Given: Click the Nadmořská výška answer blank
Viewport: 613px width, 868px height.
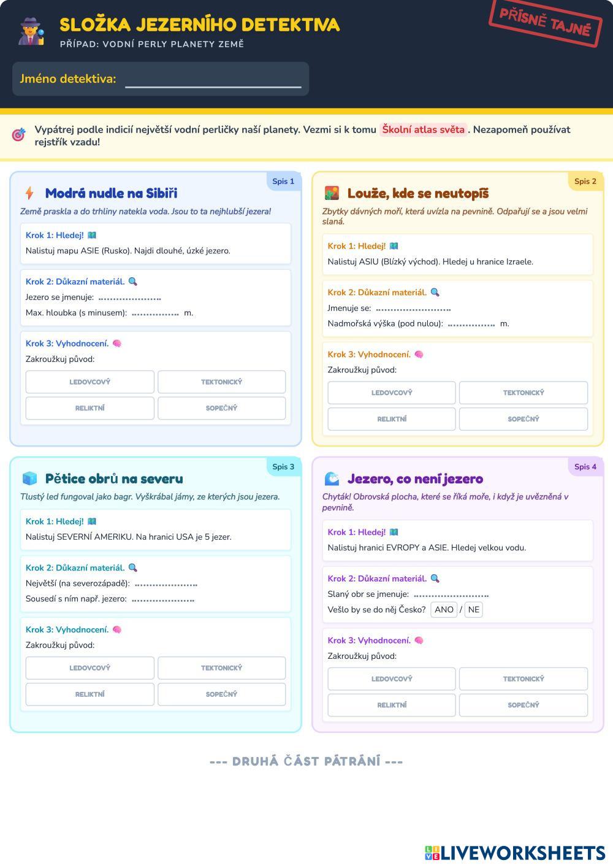Looking at the screenshot, I should 471,324.
